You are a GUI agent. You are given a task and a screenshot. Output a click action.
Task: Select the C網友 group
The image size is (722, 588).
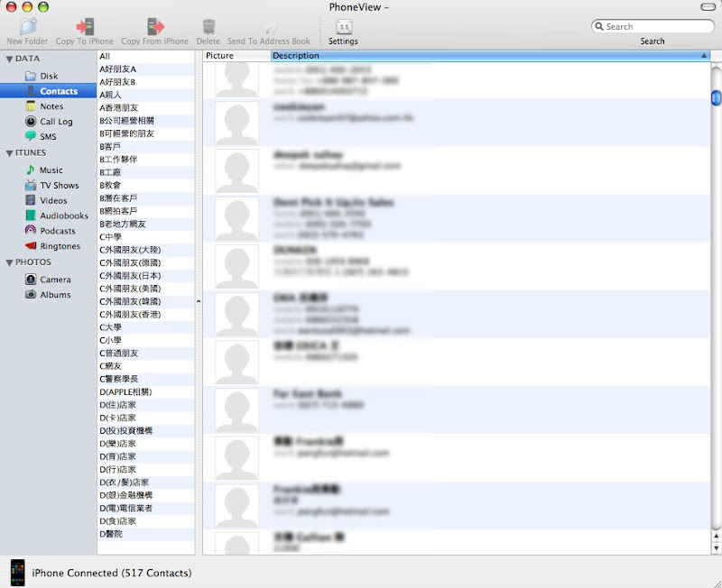point(146,366)
